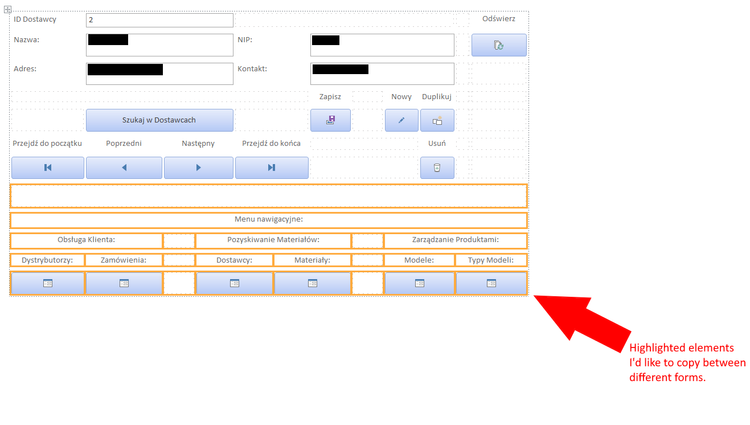Click into the NIP text field
The height and width of the screenshot is (425, 750).
pyautogui.click(x=382, y=45)
